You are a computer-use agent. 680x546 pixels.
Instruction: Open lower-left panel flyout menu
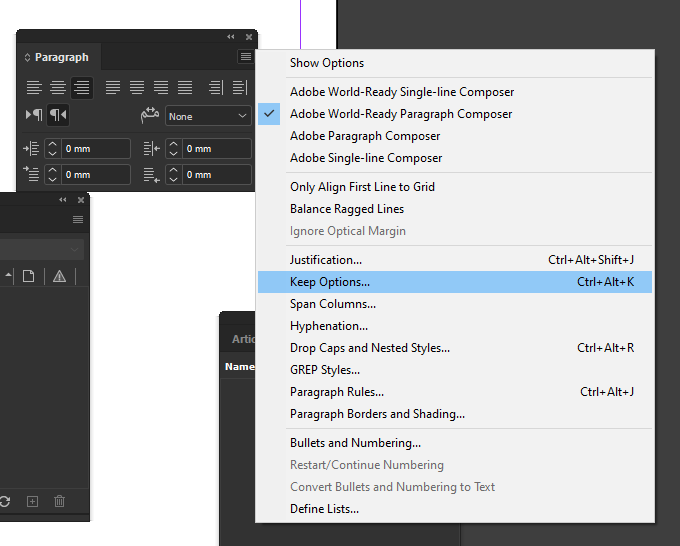[78, 219]
